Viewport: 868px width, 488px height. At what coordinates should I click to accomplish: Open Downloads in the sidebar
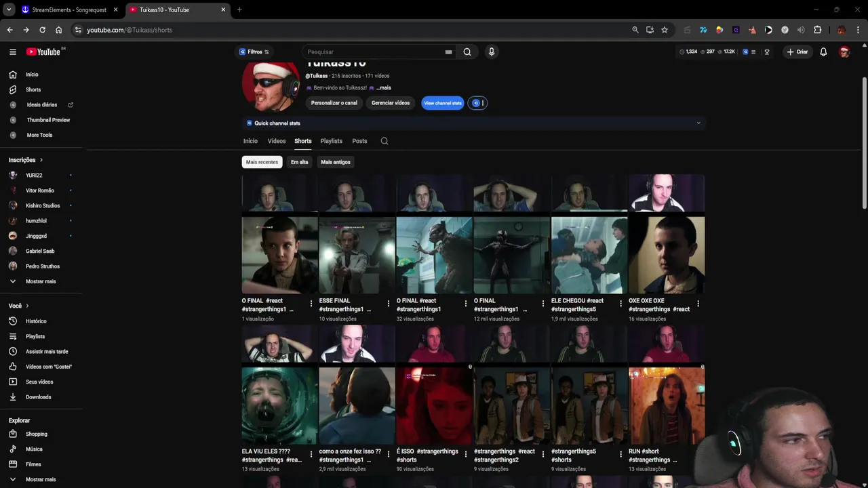pos(38,397)
